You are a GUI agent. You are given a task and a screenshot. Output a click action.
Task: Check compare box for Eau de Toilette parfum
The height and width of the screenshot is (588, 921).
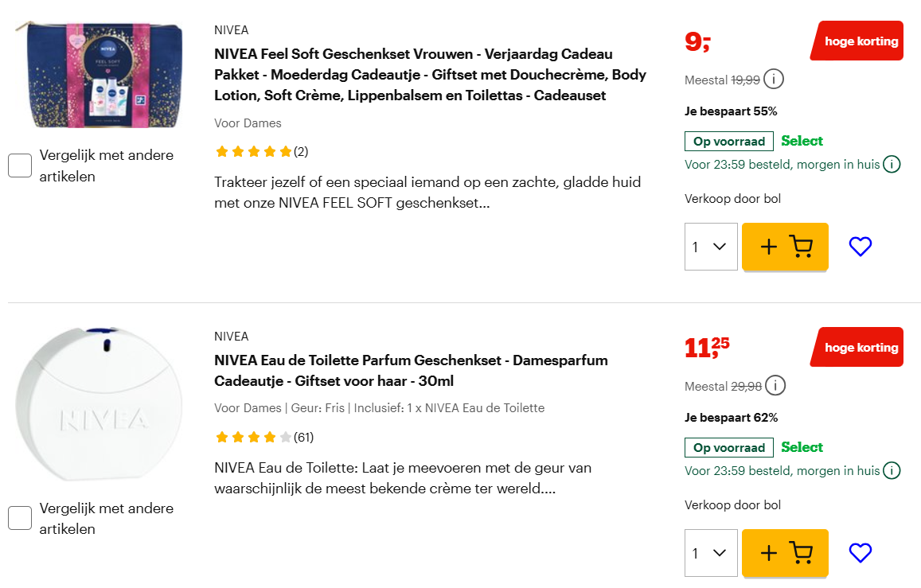coord(19,518)
